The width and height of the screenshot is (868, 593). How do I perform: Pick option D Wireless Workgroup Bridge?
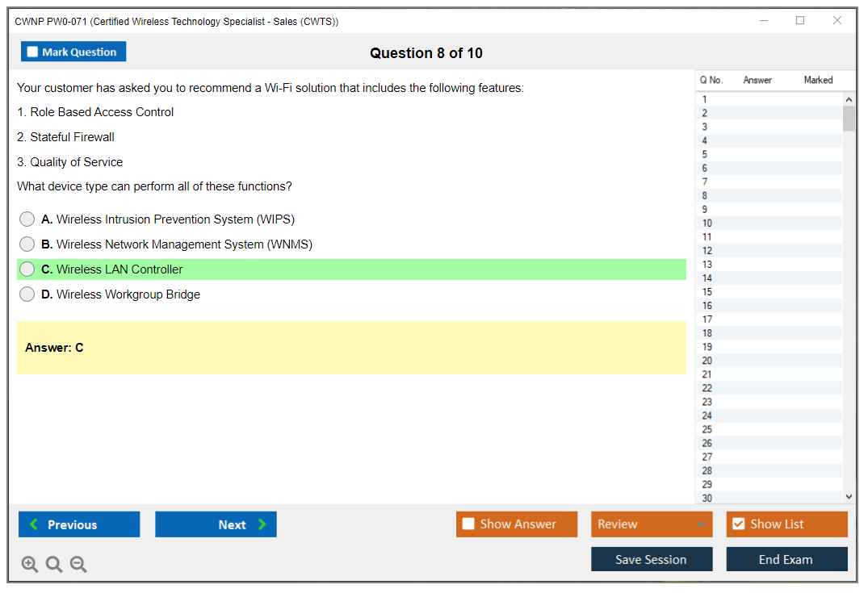pos(27,294)
